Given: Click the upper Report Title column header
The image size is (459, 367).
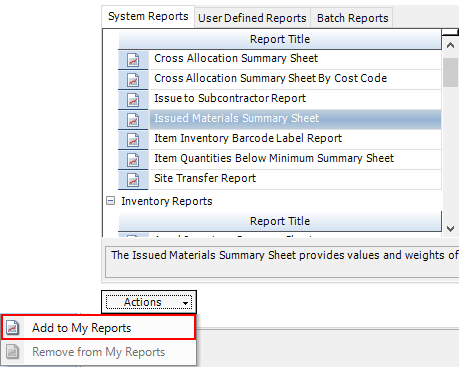Looking at the screenshot, I should tap(280, 39).
